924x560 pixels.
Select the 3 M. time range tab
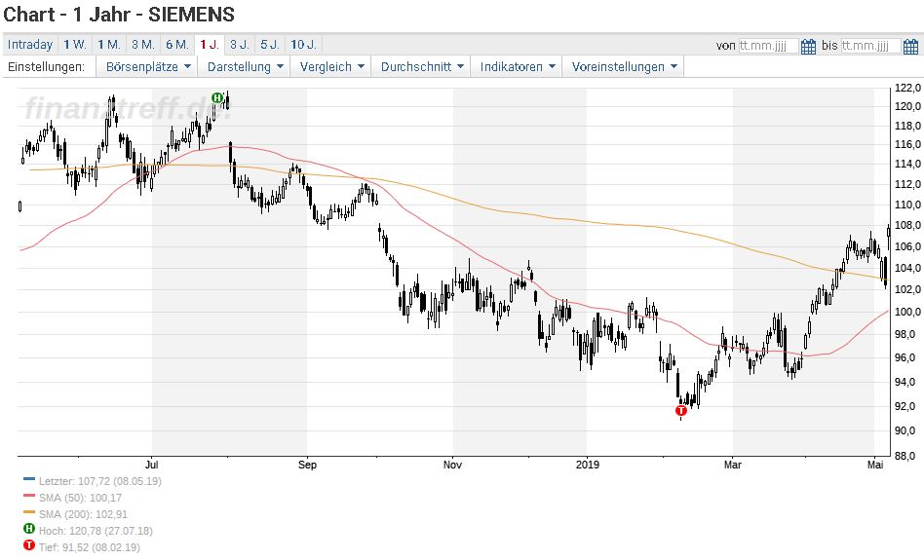pyautogui.click(x=143, y=45)
